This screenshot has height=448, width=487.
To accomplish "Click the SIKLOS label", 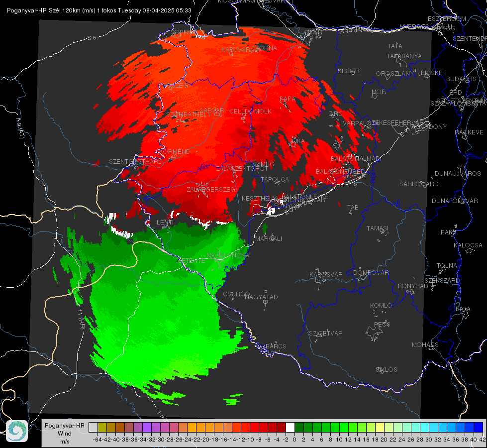I will click(387, 370).
